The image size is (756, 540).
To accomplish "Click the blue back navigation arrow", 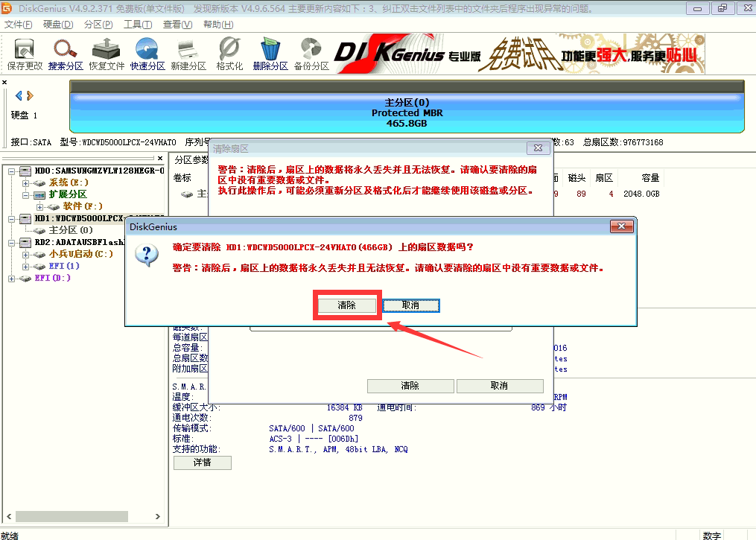I will point(18,95).
